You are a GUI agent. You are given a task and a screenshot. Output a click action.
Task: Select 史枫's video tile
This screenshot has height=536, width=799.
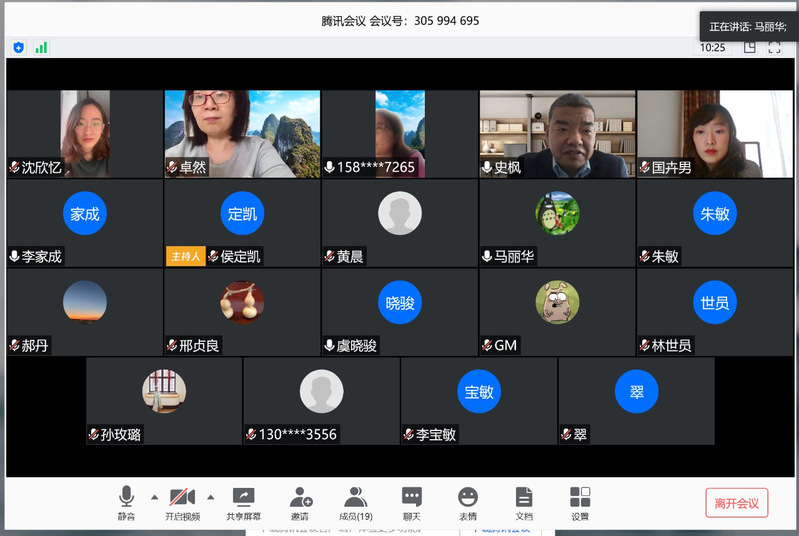557,134
